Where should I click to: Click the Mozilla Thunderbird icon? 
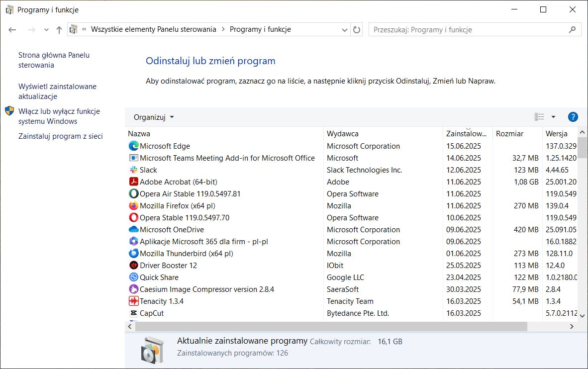(133, 254)
